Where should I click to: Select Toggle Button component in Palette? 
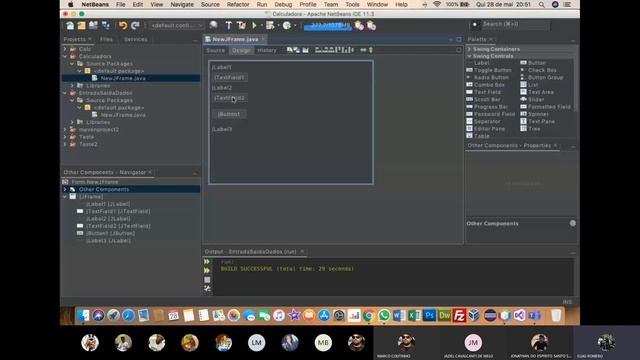click(x=489, y=70)
